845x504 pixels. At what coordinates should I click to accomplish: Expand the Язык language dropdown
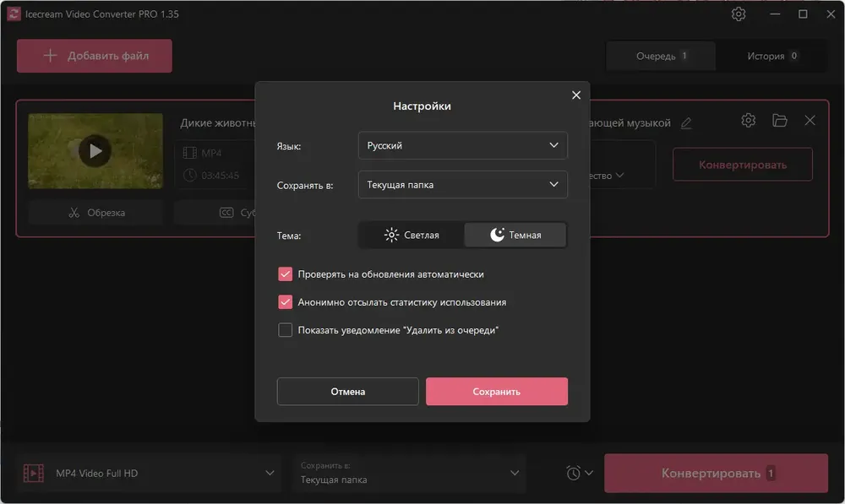coord(462,145)
